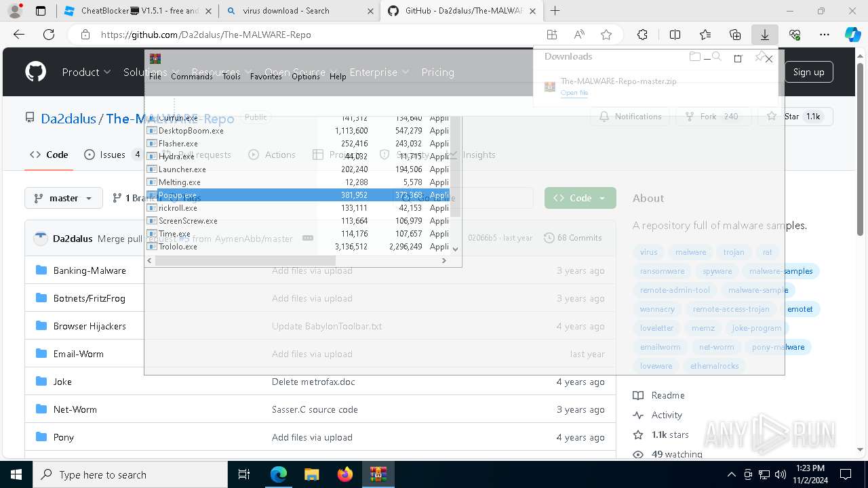The image size is (868, 488).
Task: Open the Activity link in About
Action: coord(667,415)
